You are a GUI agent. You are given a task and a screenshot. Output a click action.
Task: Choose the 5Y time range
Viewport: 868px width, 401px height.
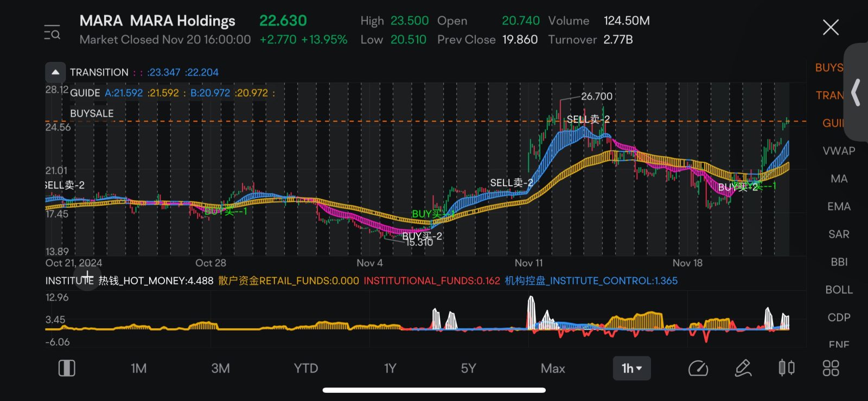[468, 368]
